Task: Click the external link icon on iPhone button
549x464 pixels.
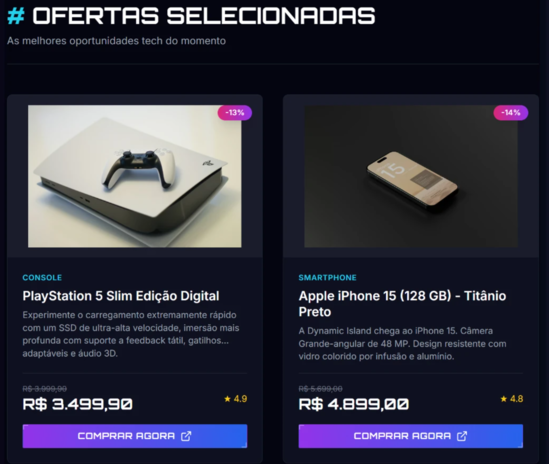Action: click(x=462, y=436)
